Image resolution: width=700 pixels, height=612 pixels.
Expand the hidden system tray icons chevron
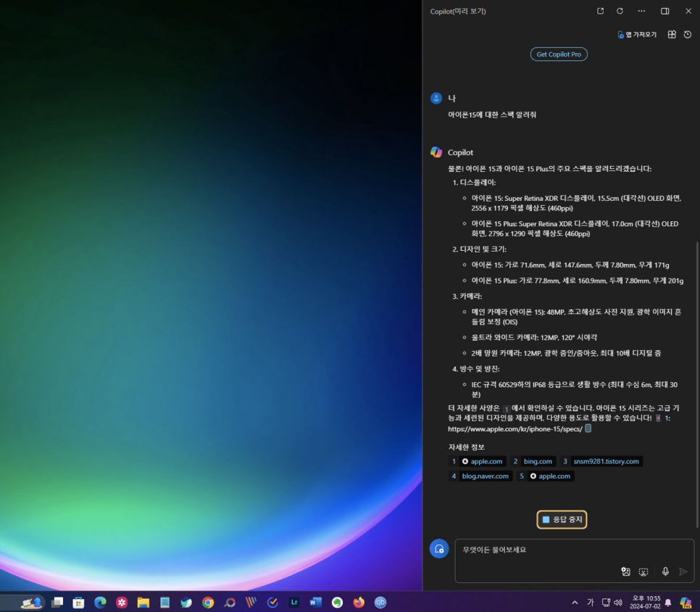[575, 602]
